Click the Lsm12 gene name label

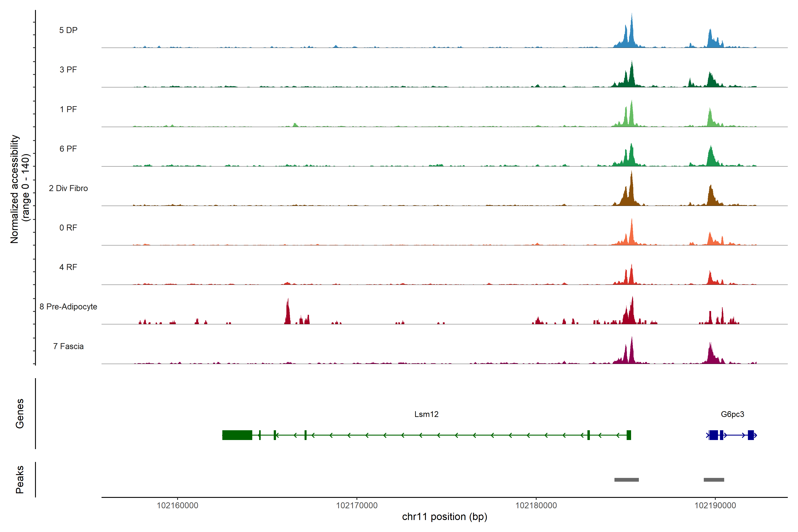click(426, 414)
